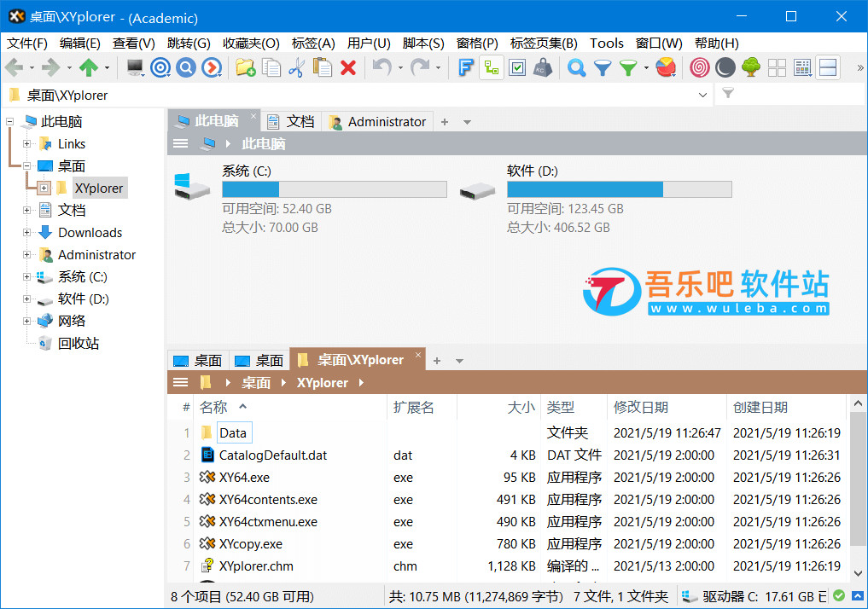This screenshot has height=609, width=868.
Task: Create a new folder using the toolbar icon
Action: (x=245, y=68)
